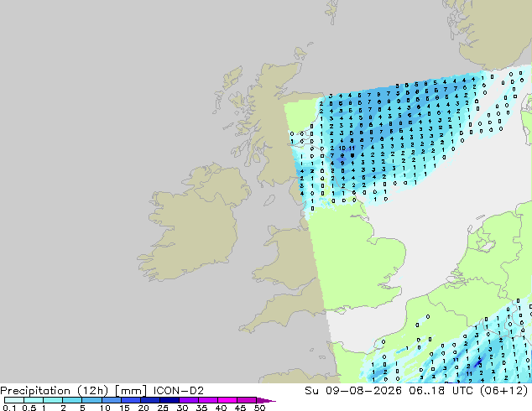The width and height of the screenshot is (532, 411).
Task: Click the date 'Su 09-08-2026'
Action: tap(353, 391)
